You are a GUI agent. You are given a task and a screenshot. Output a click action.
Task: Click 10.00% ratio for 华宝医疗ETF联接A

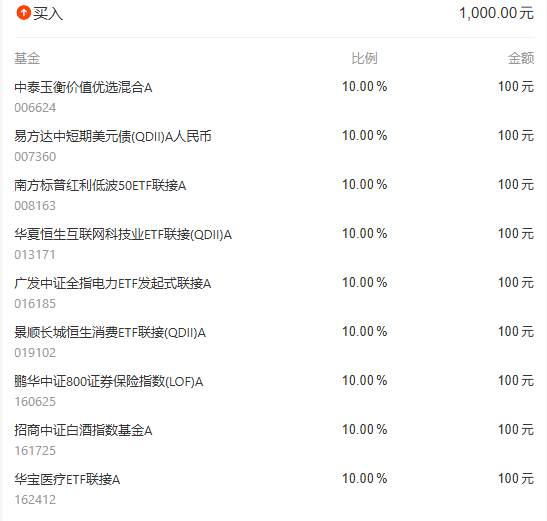tap(365, 478)
